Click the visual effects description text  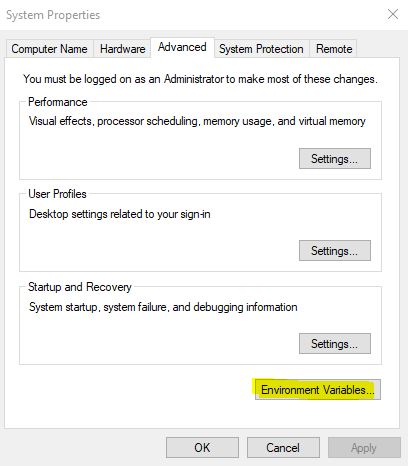coord(197,121)
